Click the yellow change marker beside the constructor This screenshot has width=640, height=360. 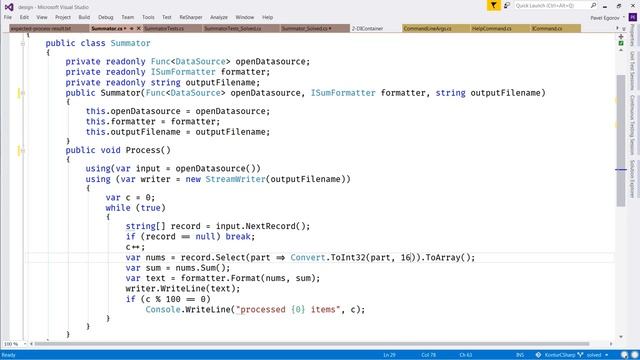pos(19,93)
